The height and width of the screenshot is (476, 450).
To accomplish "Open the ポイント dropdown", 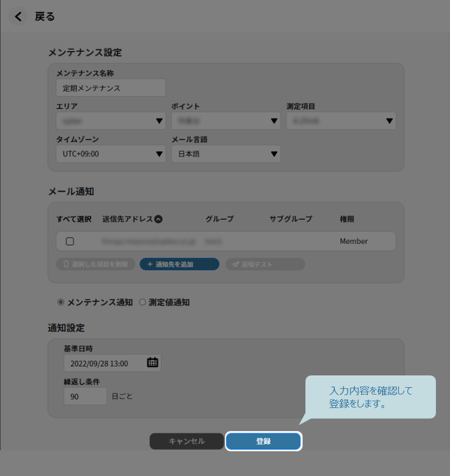I will (x=226, y=121).
